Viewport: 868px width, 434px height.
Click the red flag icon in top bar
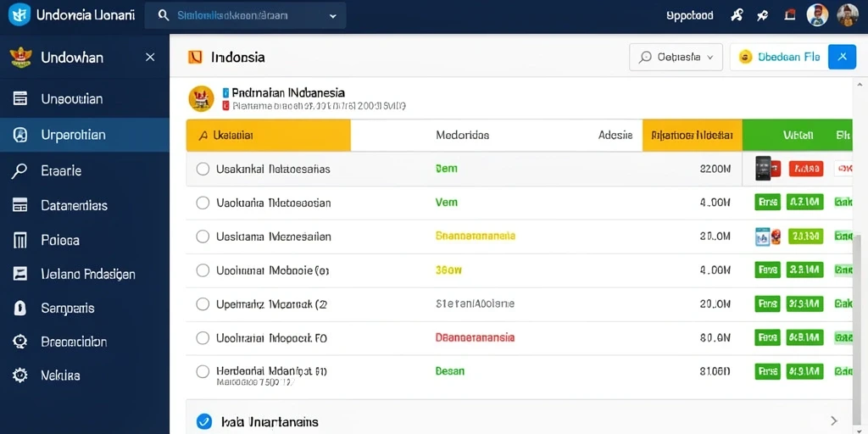point(790,15)
